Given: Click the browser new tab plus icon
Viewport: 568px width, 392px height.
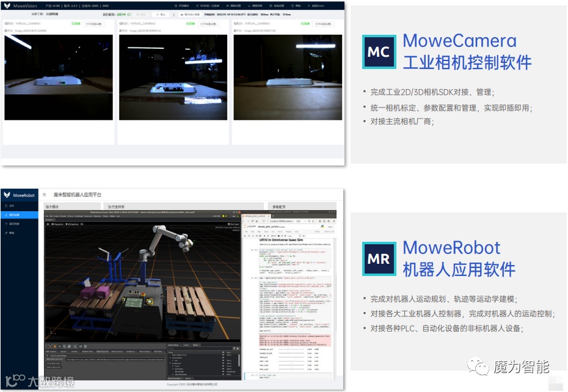Looking at the screenshot, I should point(273,216).
